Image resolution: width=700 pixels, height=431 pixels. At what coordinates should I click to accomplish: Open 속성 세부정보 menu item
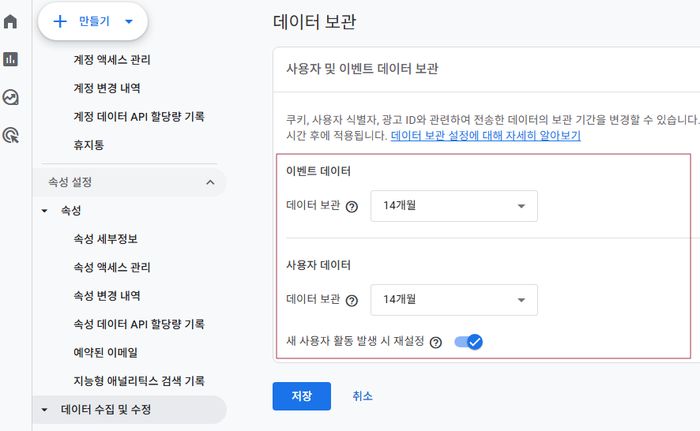click(105, 239)
